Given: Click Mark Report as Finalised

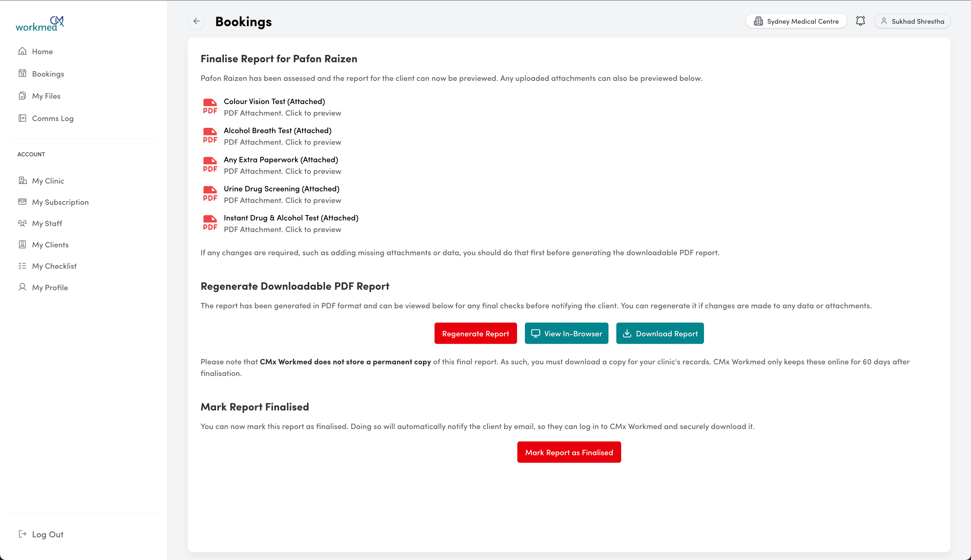Looking at the screenshot, I should pos(569,452).
